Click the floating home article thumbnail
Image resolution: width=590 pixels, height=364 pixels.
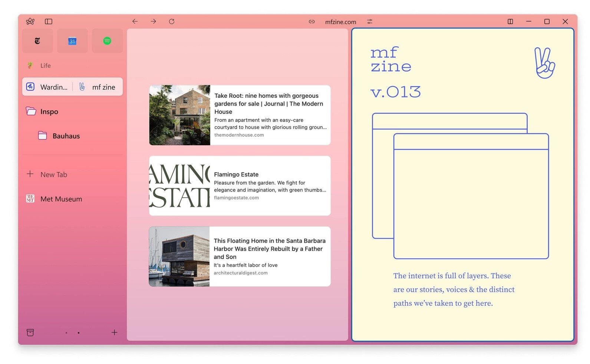point(179,257)
